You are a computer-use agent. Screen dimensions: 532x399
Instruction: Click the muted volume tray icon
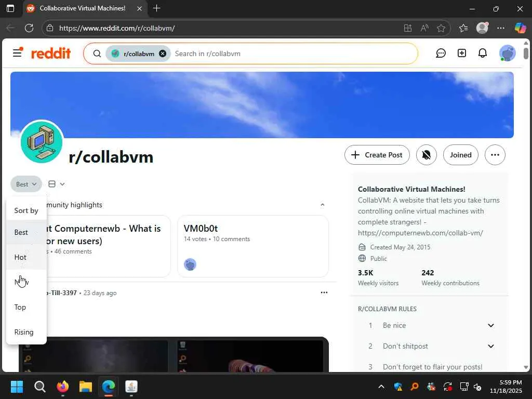477,387
